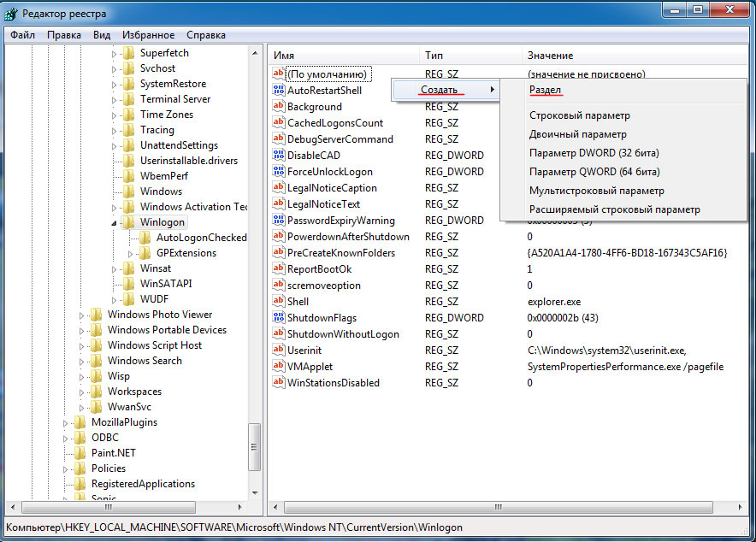The image size is (756, 542).
Task: Click the WinStationsDisabled string icon
Action: pos(278,383)
